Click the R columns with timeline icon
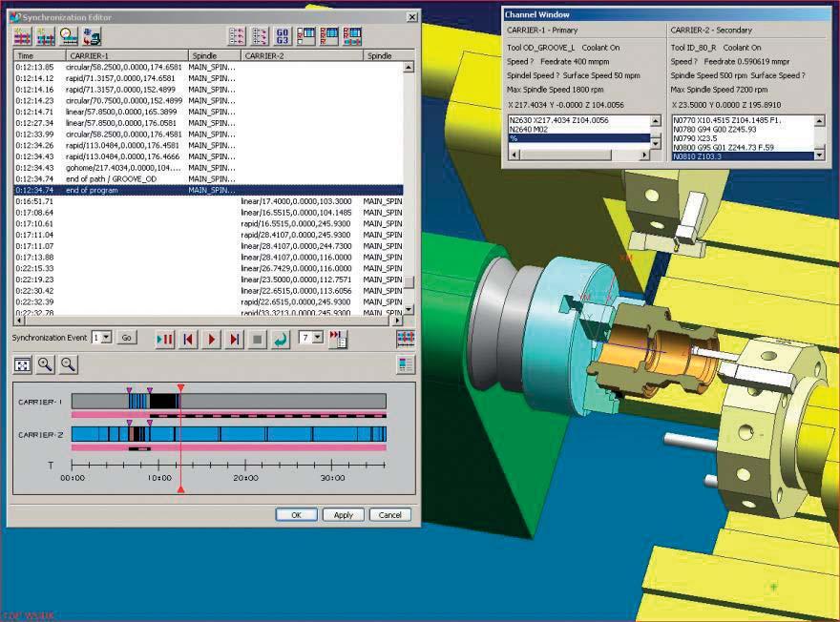Screen dimensions: 840x622 point(352,36)
